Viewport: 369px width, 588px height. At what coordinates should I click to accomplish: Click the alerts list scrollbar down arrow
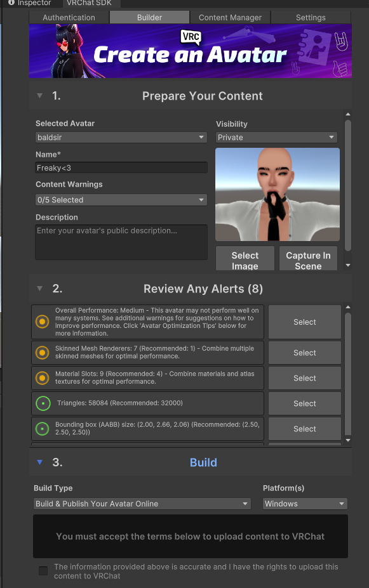348,440
